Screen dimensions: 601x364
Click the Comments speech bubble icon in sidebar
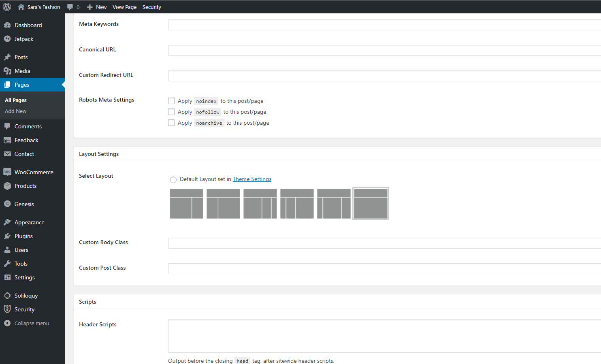click(x=7, y=126)
